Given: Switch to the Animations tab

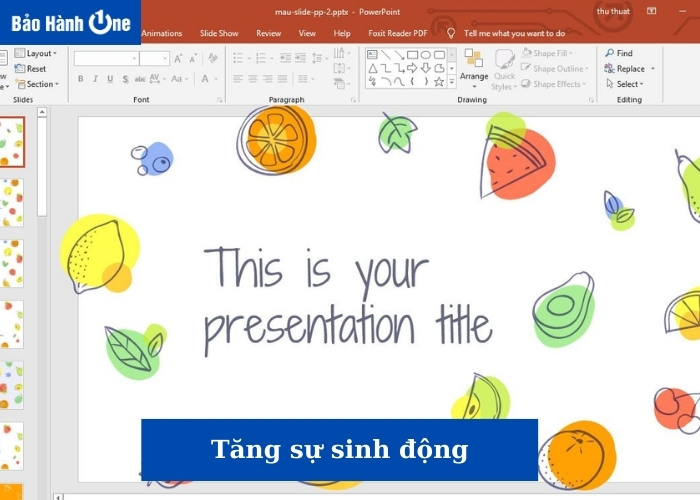Looking at the screenshot, I should tap(162, 33).
